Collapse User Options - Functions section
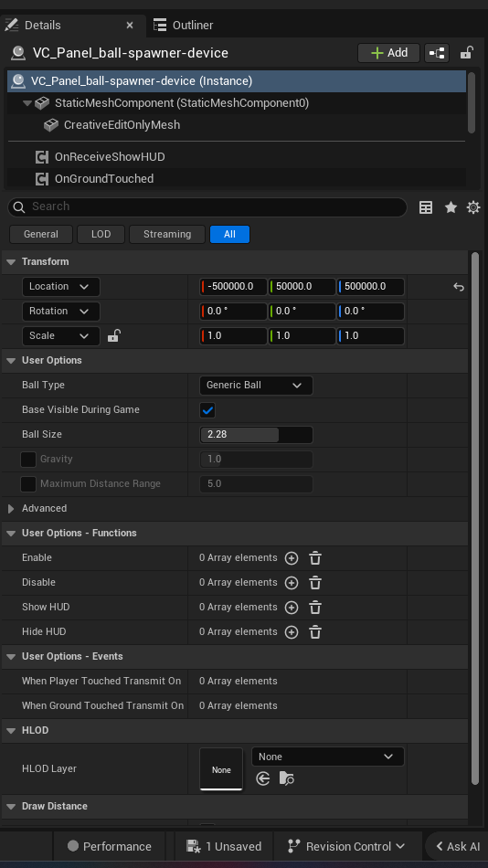Screen dimensions: 488x868 pyautogui.click(x=11, y=533)
